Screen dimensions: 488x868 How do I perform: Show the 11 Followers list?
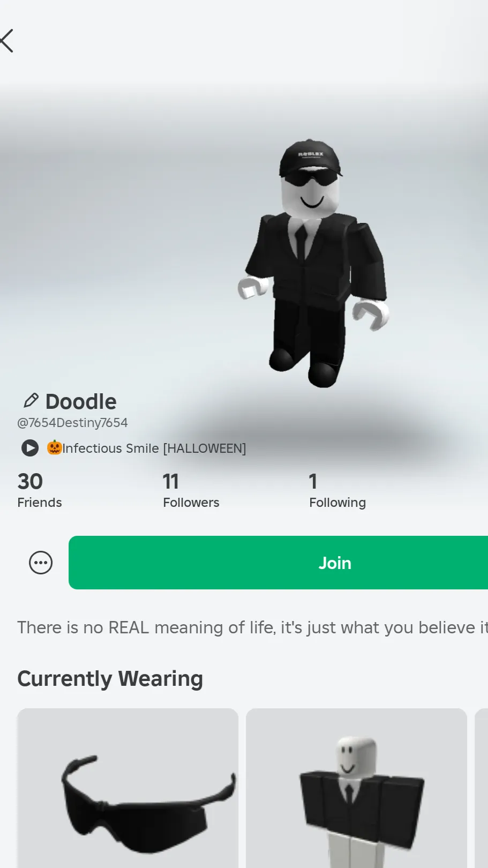coord(191,490)
